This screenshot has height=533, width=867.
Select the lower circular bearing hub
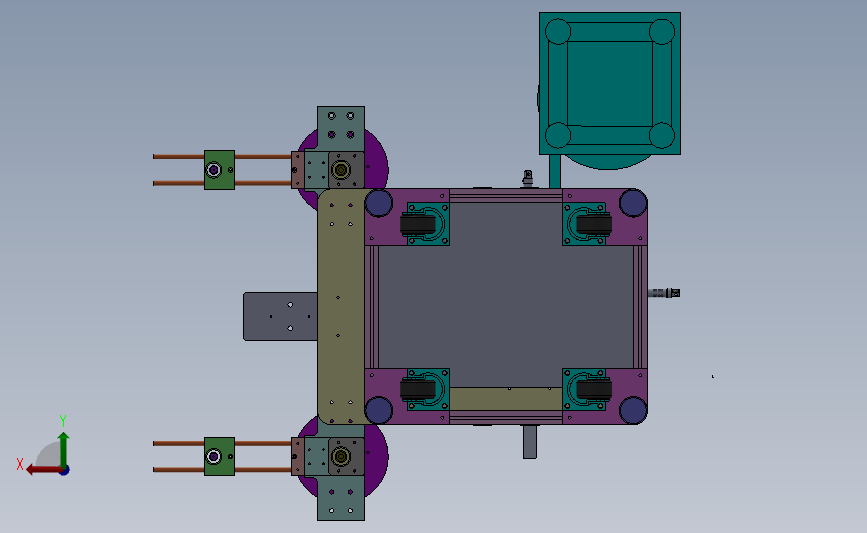click(341, 457)
